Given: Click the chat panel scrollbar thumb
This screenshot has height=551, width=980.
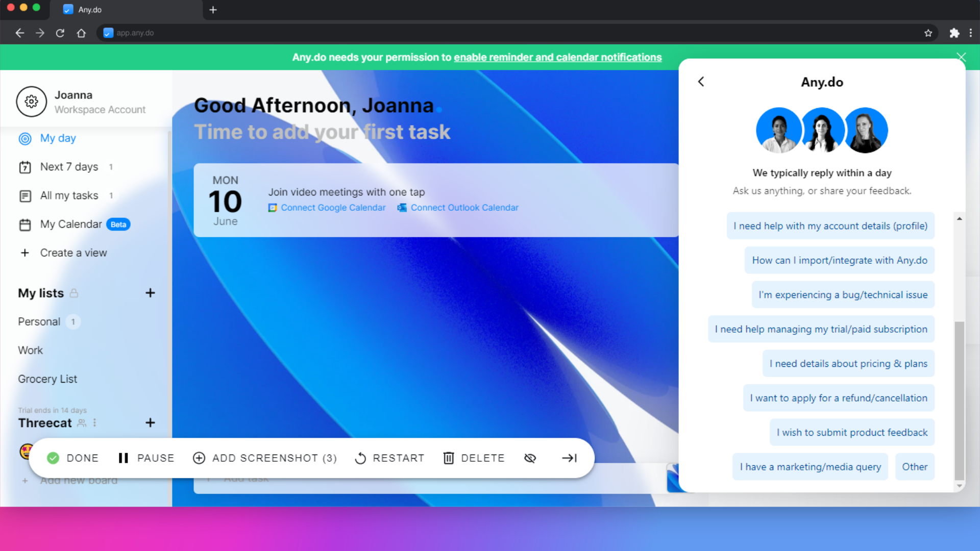Looking at the screenshot, I should click(x=959, y=400).
